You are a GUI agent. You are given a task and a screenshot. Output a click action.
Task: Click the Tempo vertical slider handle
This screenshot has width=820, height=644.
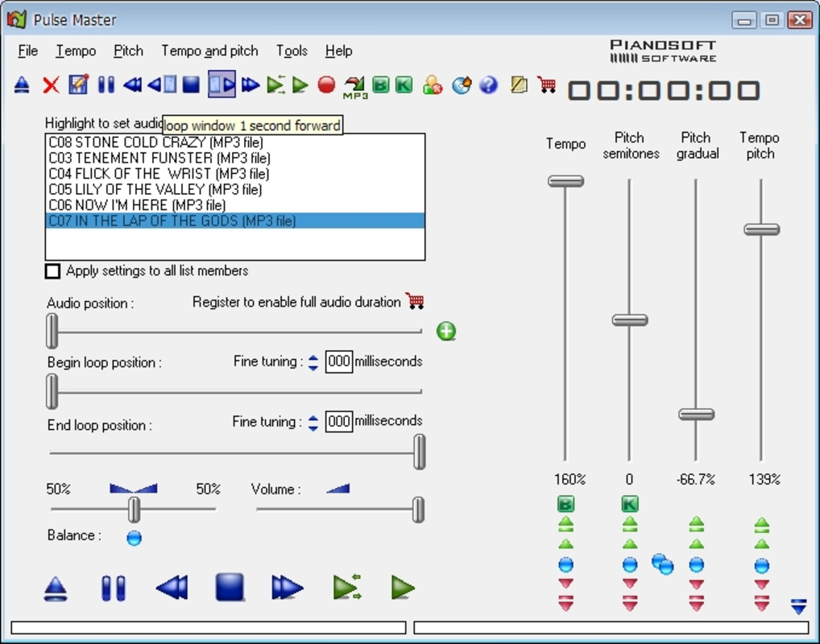click(x=565, y=181)
